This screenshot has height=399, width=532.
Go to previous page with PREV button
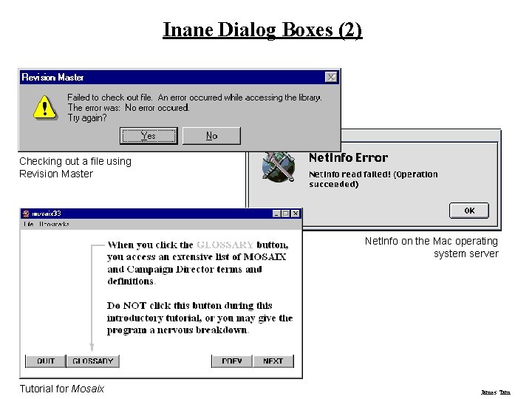[x=232, y=361]
